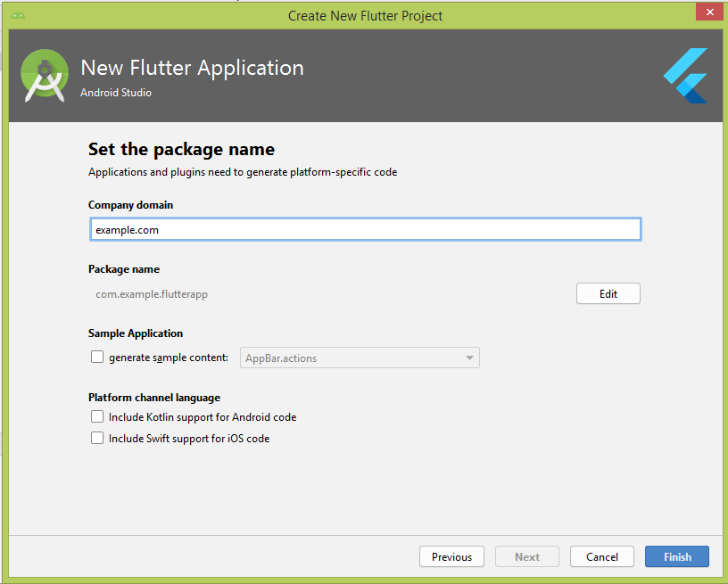Check Include Swift support for iOS code
Viewport: 728px width, 584px height.
coord(97,438)
